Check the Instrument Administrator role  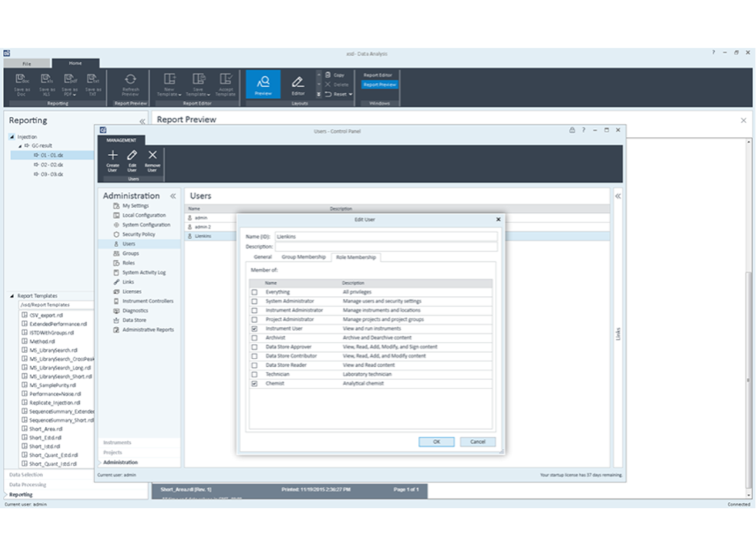pyautogui.click(x=255, y=311)
